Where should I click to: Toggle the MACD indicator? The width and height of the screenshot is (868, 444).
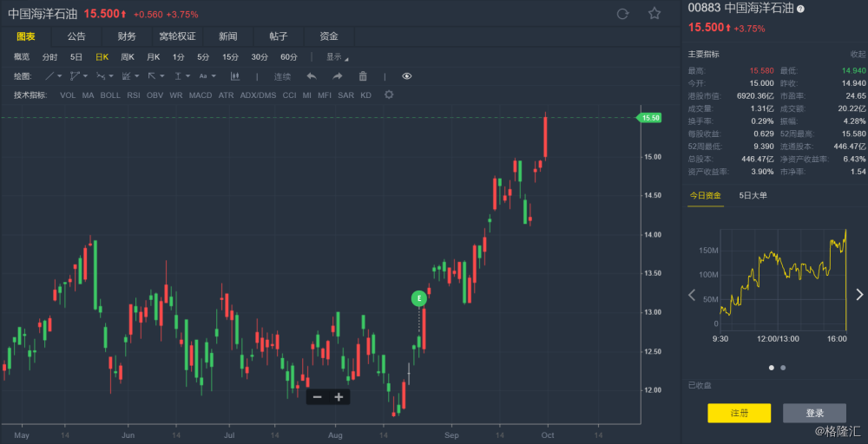(x=201, y=95)
